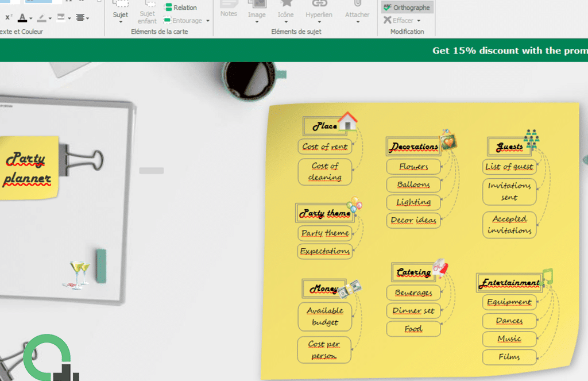588x381 pixels.
Task: Select the Party planner central topic
Action: point(28,168)
